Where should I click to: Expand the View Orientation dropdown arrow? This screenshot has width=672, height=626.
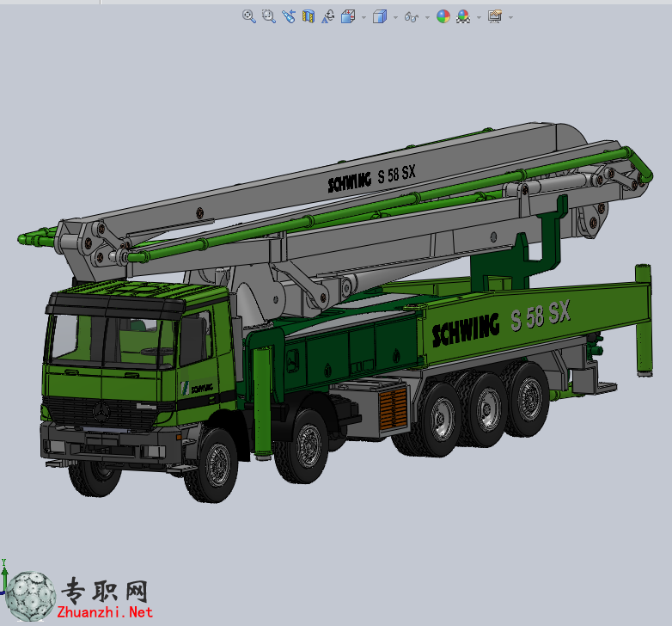pos(363,17)
